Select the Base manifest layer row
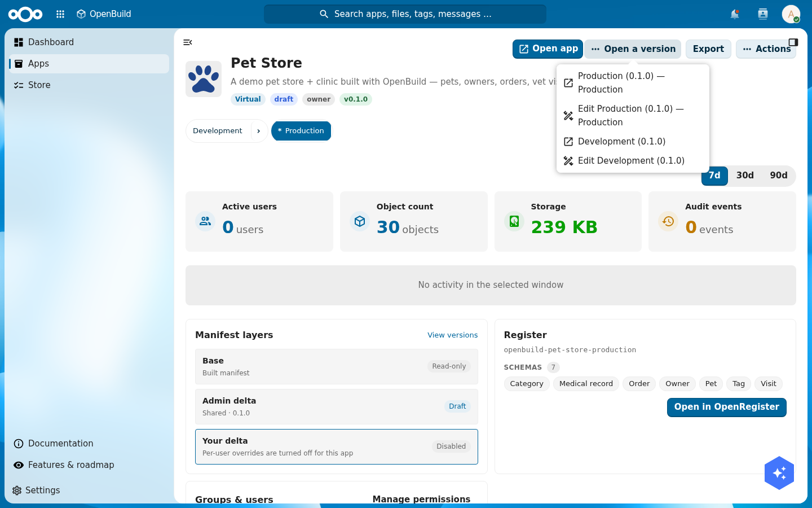Viewport: 812px width, 508px height. click(x=337, y=367)
